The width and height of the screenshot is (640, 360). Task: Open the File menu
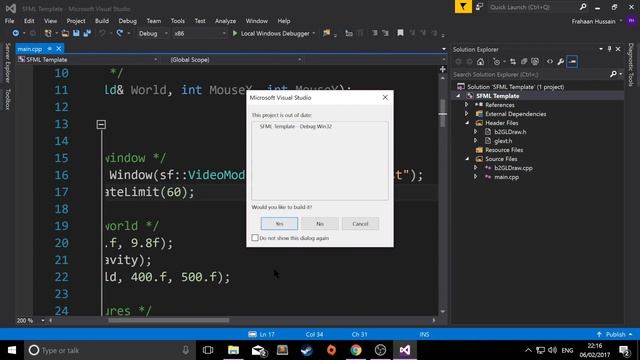click(9, 21)
